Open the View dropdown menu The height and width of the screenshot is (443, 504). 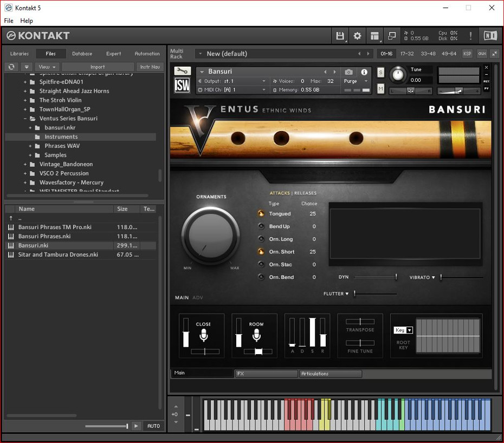click(x=47, y=67)
